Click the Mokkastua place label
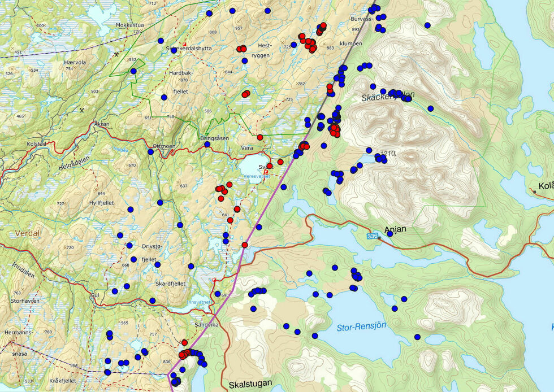Viewport: 554px width, 392px height. [130, 25]
